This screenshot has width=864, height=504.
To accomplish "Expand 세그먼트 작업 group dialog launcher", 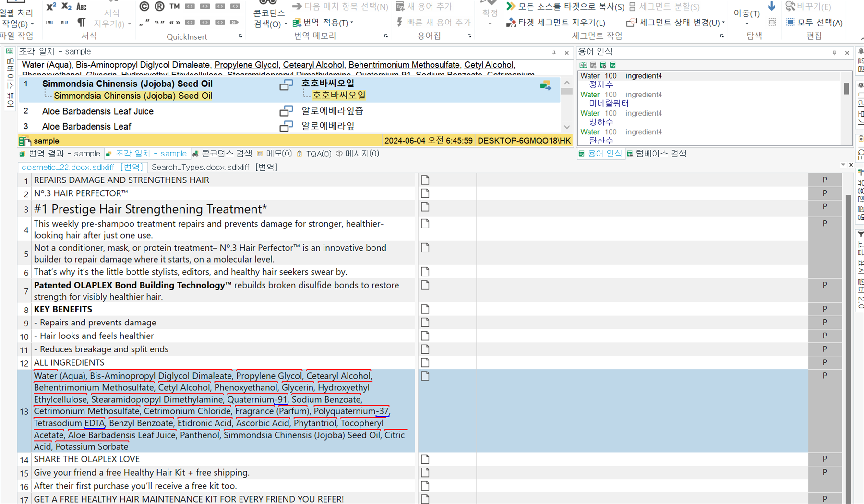I will coord(722,36).
